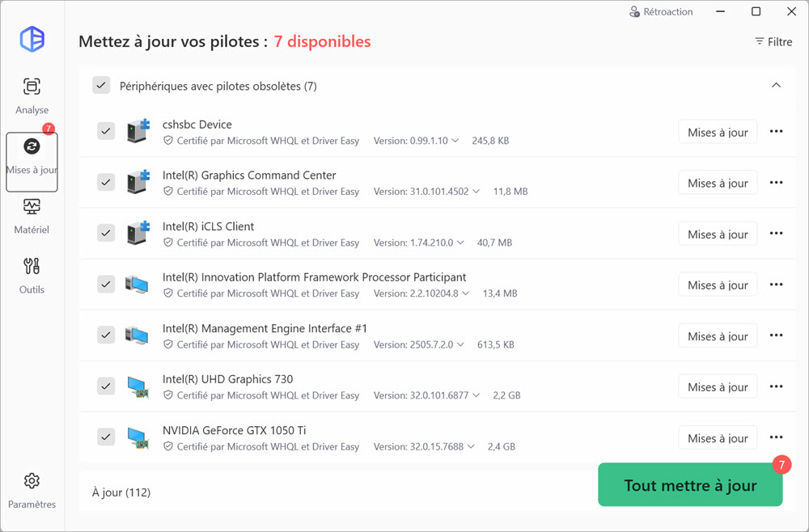This screenshot has width=809, height=532.
Task: Click the Rétroaction feedback link
Action: [x=661, y=12]
